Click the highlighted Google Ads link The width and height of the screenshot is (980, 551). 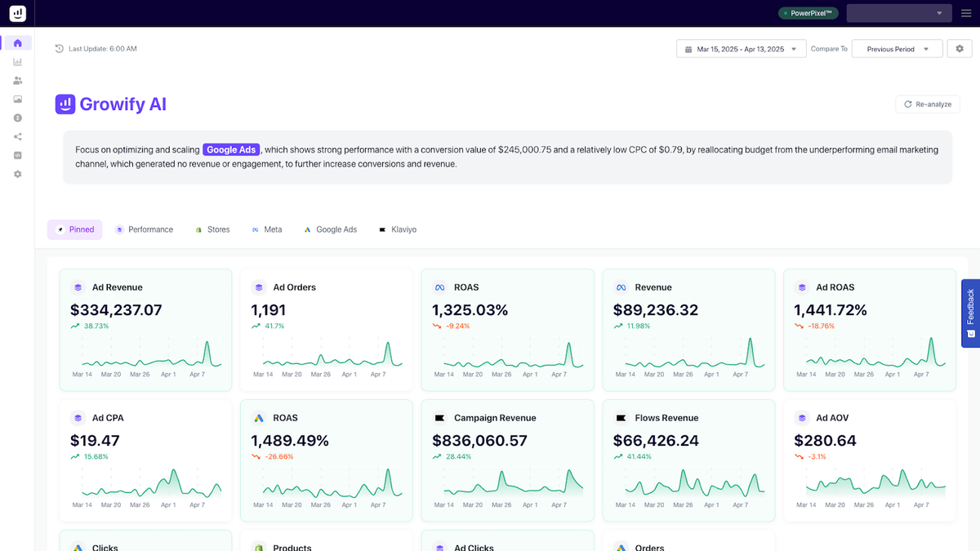[x=231, y=149]
